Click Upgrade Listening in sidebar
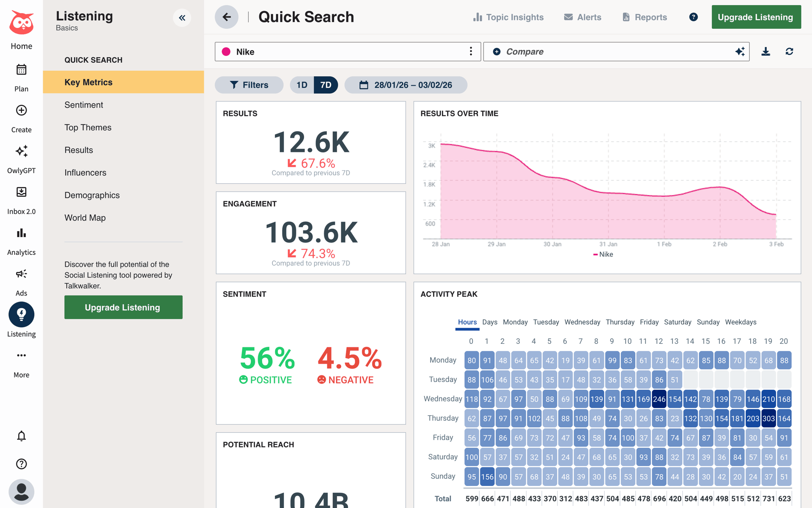 [123, 307]
